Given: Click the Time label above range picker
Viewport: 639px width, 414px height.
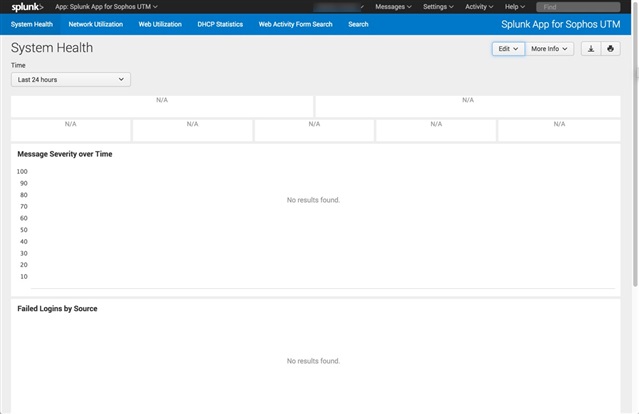Looking at the screenshot, I should [x=18, y=65].
